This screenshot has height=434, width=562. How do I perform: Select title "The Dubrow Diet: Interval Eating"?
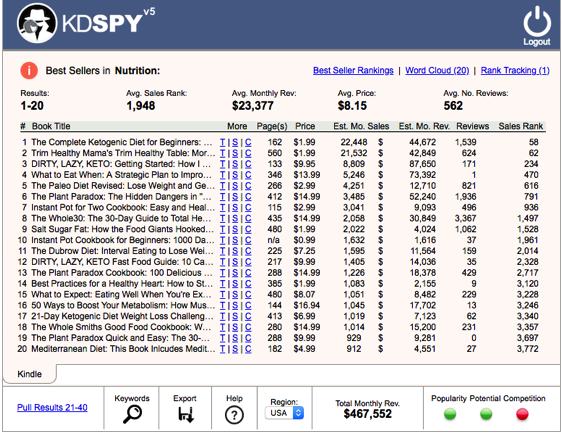coord(122,251)
